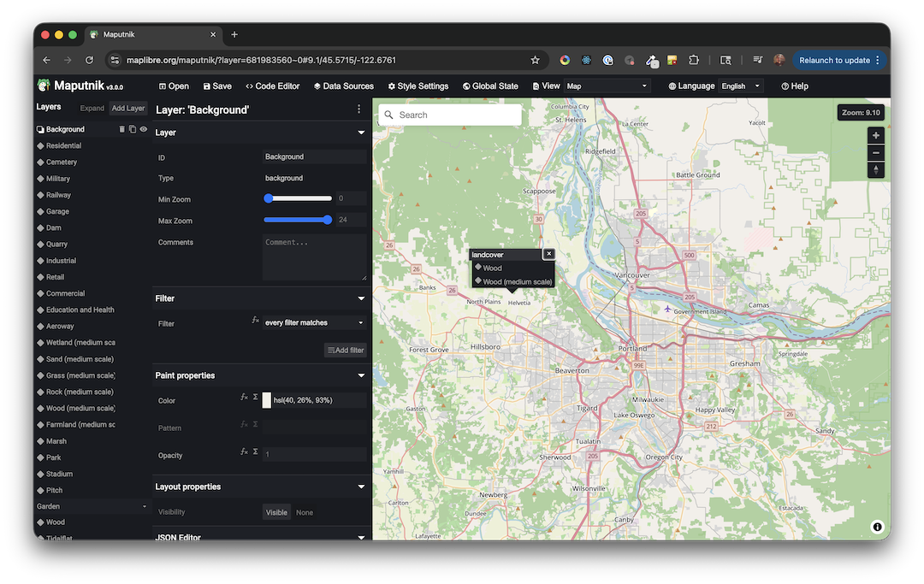Viewport: 924px width, 584px height.
Task: Click the Σ icon beside the Opacity field
Action: coord(255,451)
